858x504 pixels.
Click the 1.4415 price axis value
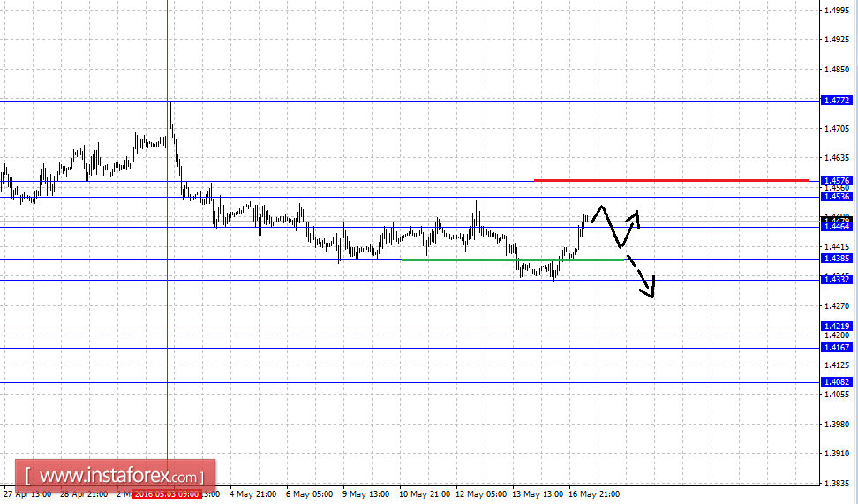tap(838, 247)
